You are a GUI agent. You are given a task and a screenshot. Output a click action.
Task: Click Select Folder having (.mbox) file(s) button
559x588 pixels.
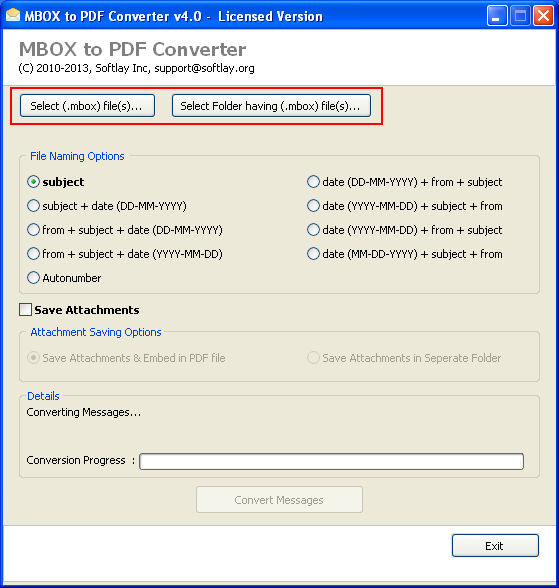pos(271,106)
